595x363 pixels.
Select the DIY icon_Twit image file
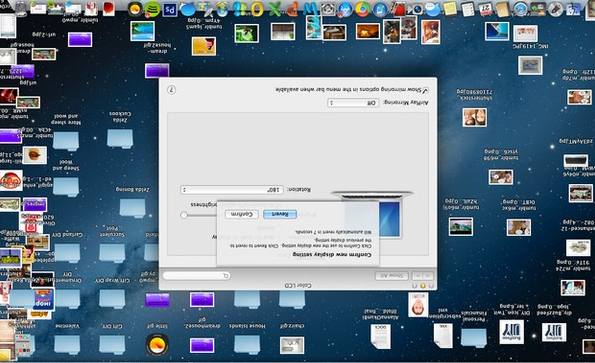point(512,332)
